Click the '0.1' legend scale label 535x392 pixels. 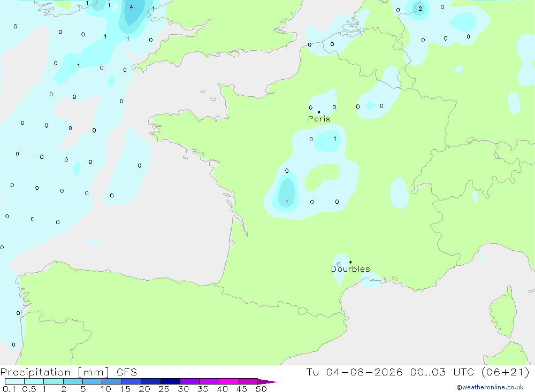coord(9,389)
